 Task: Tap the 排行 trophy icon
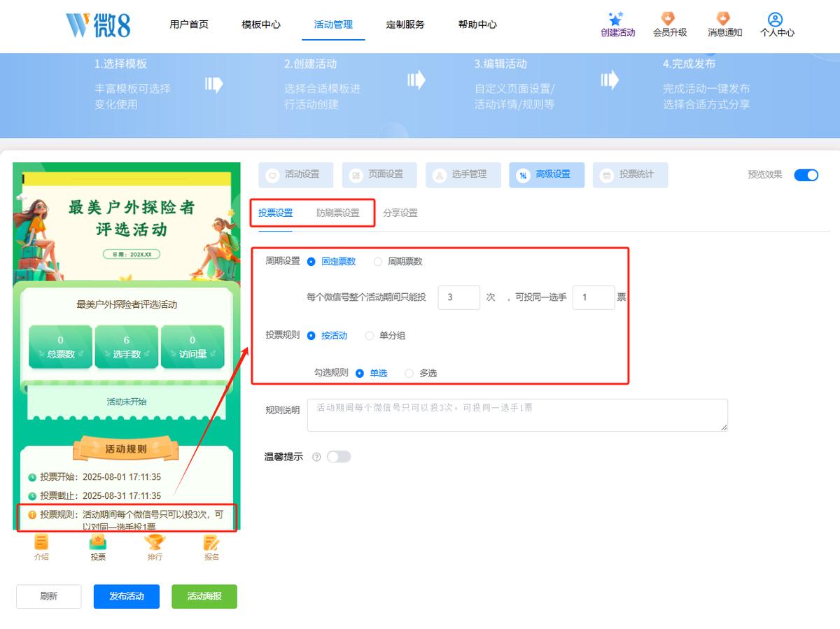pos(155,542)
